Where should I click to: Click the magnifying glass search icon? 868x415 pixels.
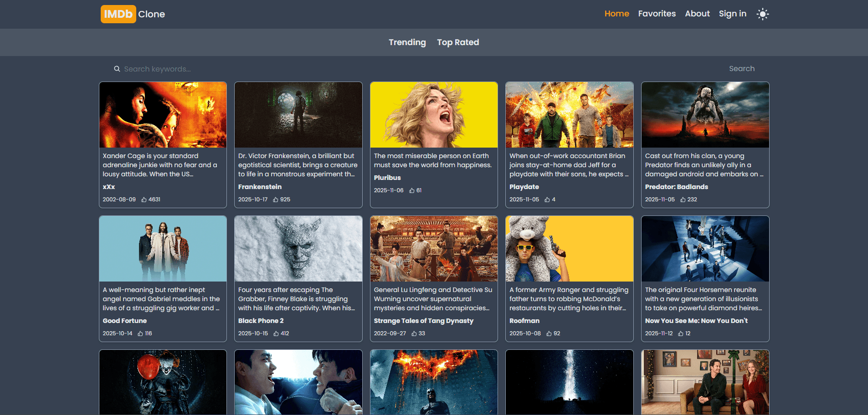(118, 68)
